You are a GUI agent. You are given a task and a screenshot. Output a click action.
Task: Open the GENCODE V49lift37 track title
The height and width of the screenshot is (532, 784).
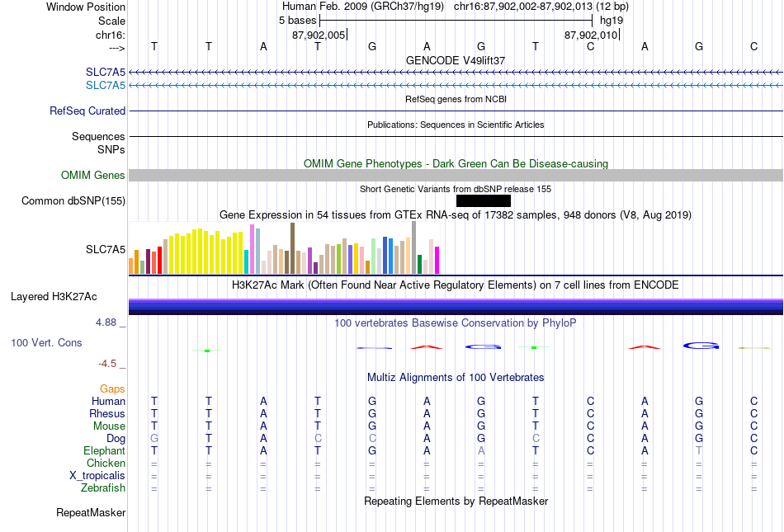(x=456, y=60)
